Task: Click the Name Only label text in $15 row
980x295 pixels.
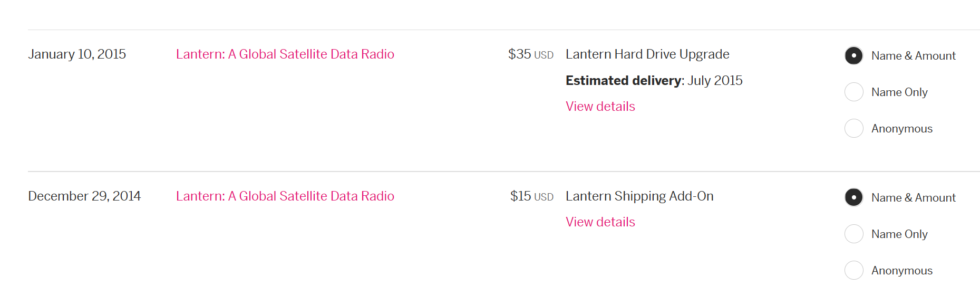Action: (x=899, y=234)
